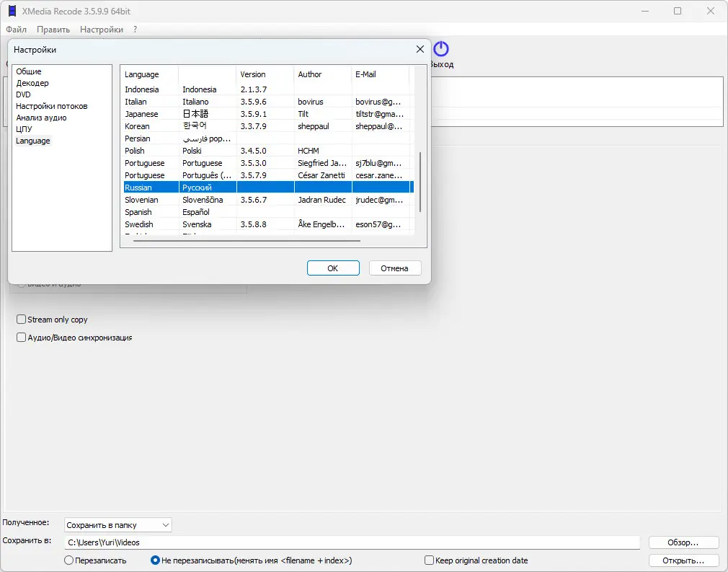Click the Открыть... button

click(x=683, y=560)
